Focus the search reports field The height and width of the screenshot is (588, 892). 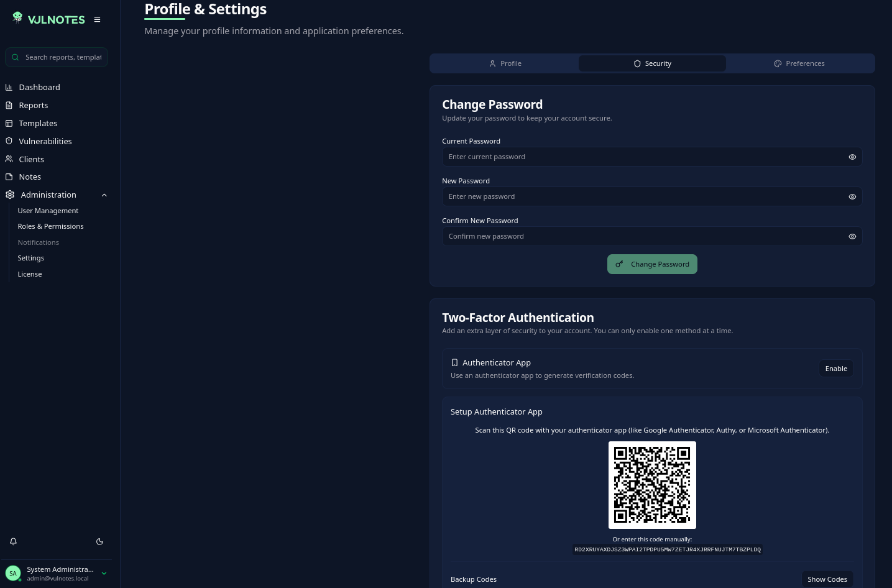pos(57,57)
